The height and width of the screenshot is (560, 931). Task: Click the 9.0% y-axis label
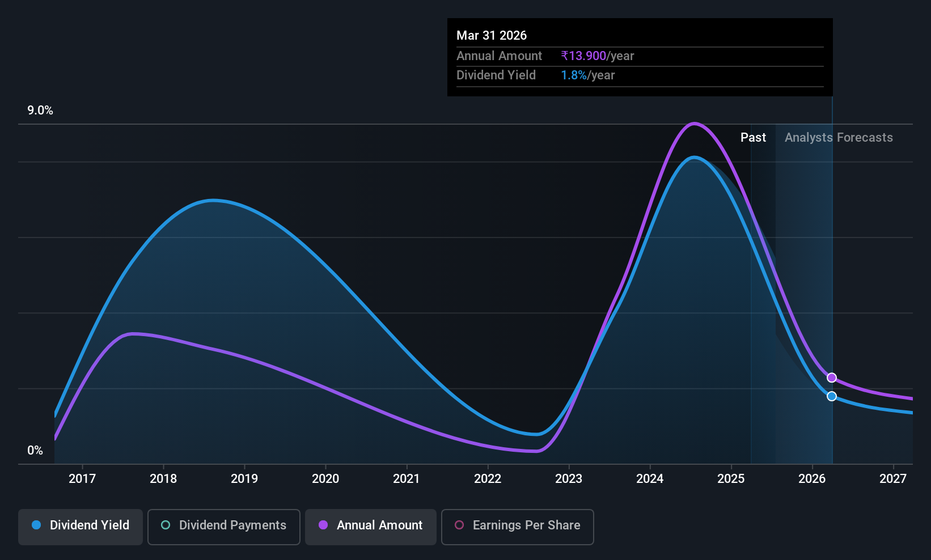pyautogui.click(x=40, y=111)
